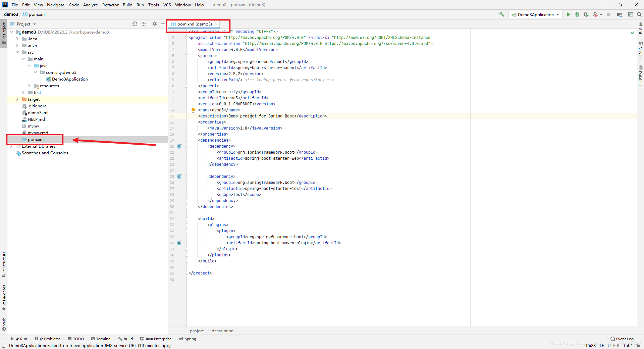Toggle the Web tool window button
The height and width of the screenshot is (349, 644).
click(x=4, y=324)
